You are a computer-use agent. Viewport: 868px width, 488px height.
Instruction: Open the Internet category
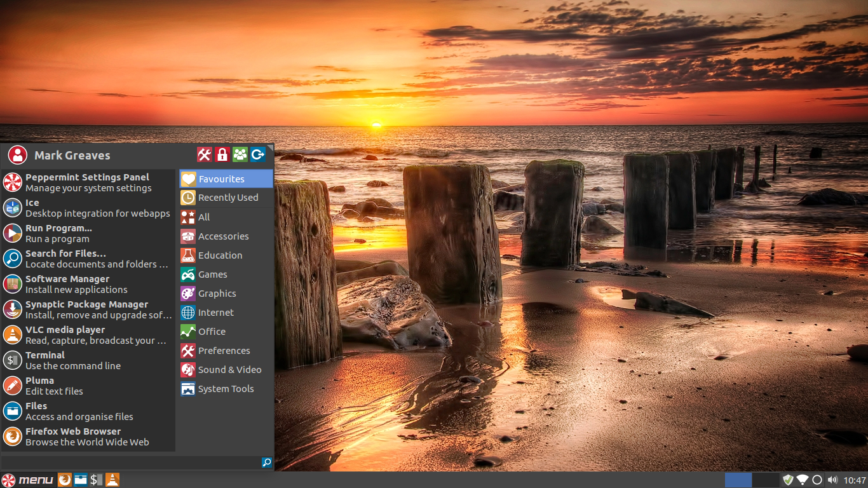coord(226,312)
